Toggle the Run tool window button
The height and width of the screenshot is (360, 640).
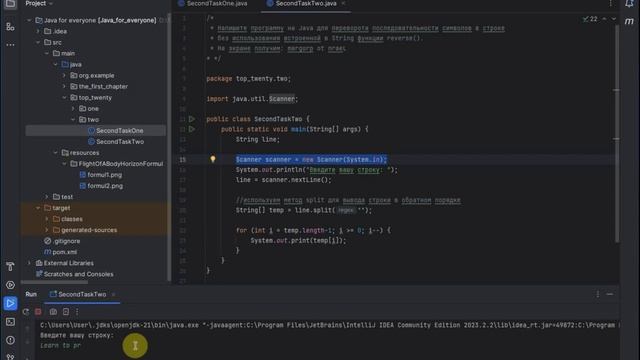[x=10, y=303]
